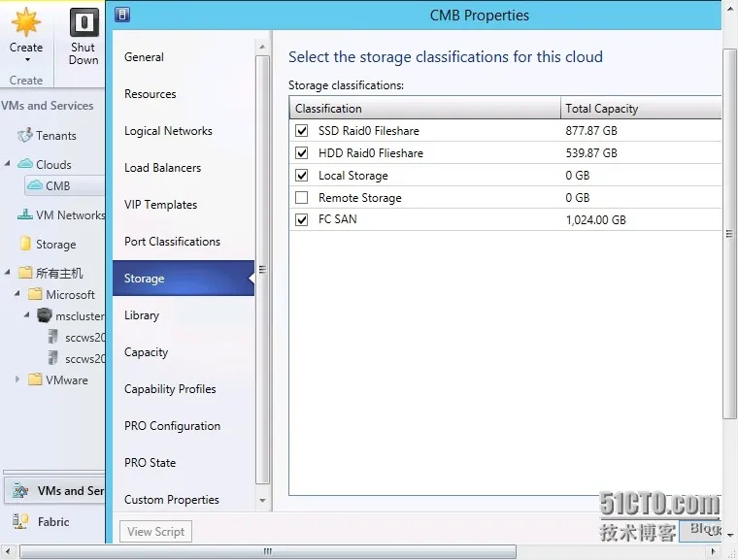Click the properties tab list scrollbar thumb
Viewport: 738px width, 560px height.
coord(262,269)
